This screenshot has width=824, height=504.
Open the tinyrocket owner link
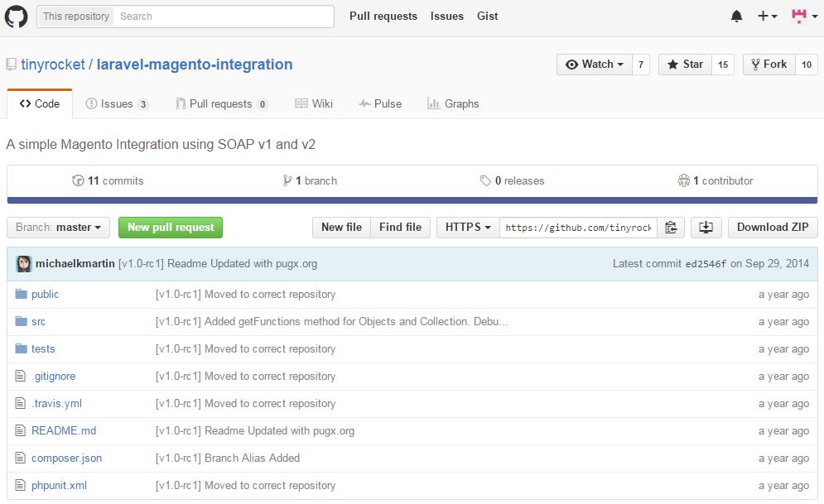tap(52, 65)
